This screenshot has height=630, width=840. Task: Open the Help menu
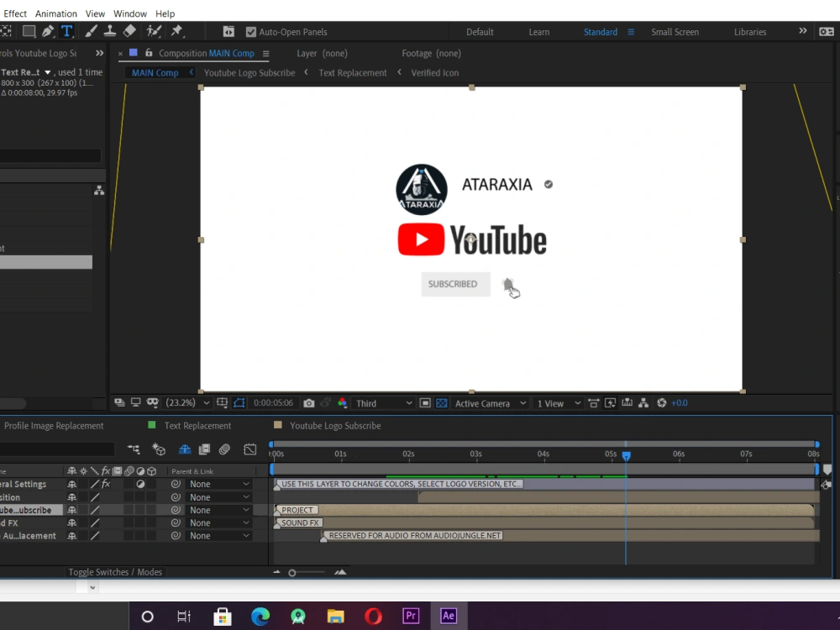[165, 13]
